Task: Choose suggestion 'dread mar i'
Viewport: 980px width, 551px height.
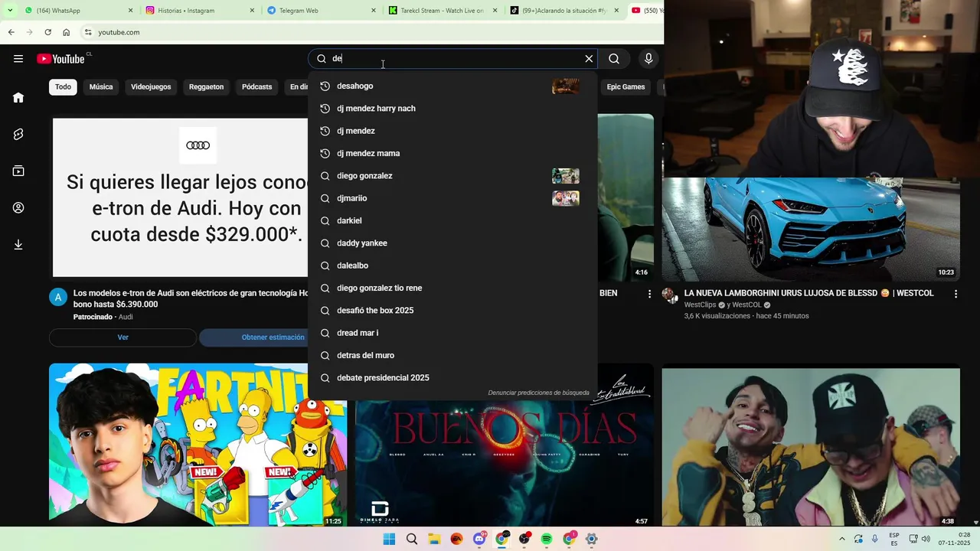Action: pos(452,333)
